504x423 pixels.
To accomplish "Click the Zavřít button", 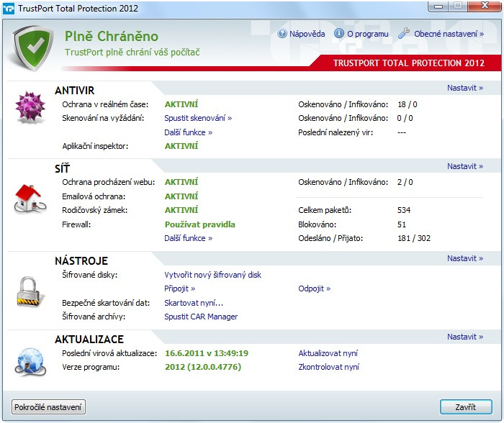I will 466,407.
